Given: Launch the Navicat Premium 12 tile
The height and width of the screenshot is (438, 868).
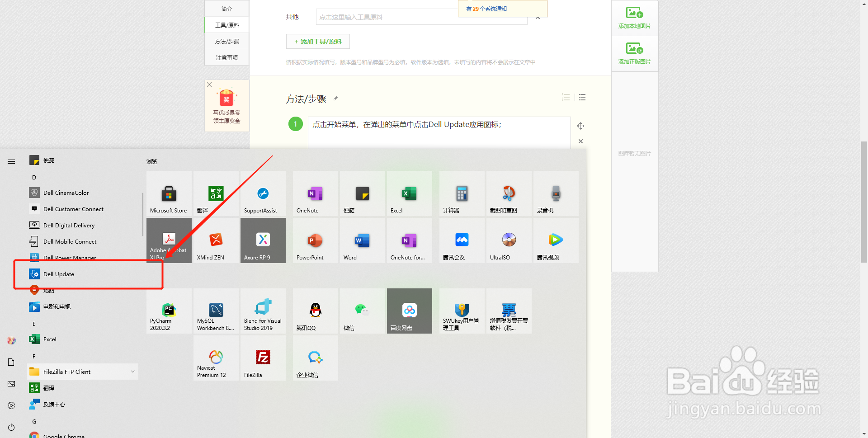Looking at the screenshot, I should pyautogui.click(x=216, y=358).
